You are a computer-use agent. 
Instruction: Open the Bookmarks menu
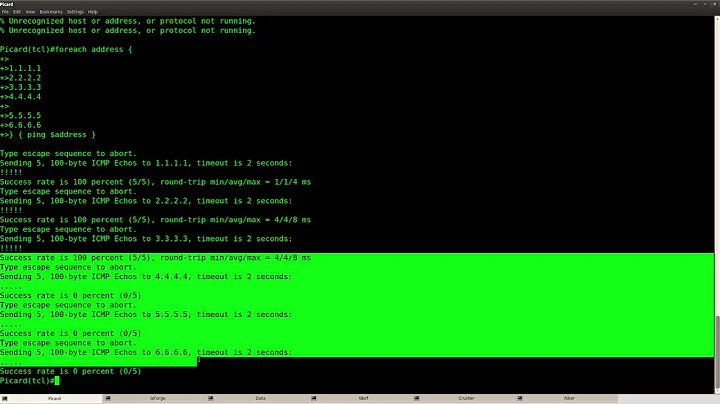51,12
